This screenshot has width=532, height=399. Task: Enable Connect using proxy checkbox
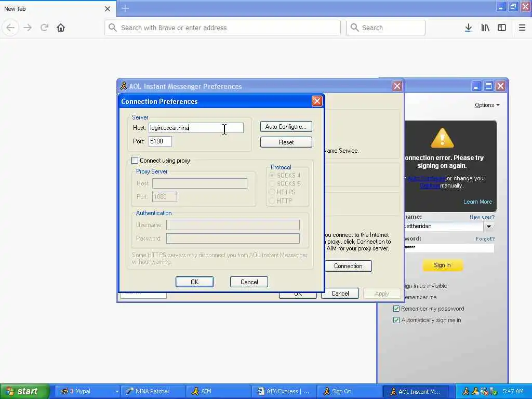coord(135,161)
